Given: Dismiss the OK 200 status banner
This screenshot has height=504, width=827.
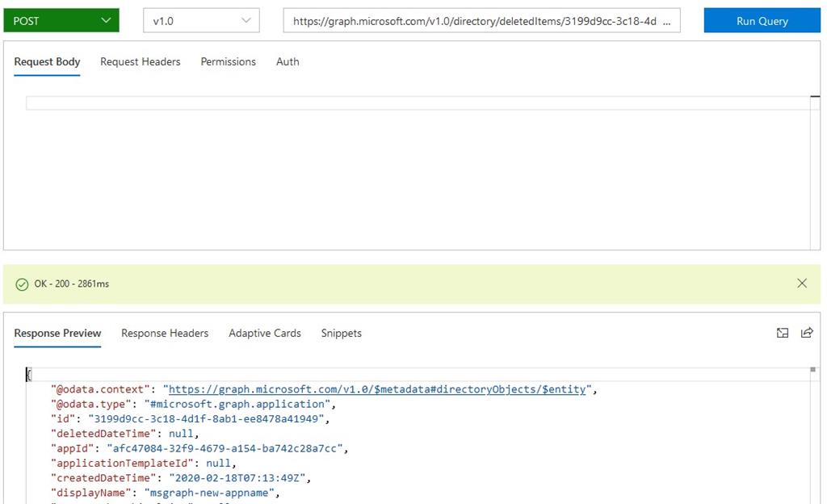Looking at the screenshot, I should tap(802, 283).
